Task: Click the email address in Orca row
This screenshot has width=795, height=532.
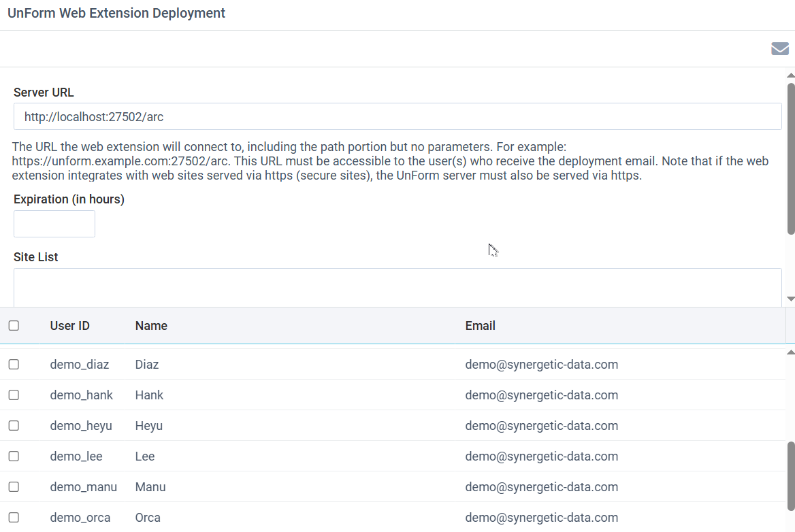Action: [x=542, y=517]
